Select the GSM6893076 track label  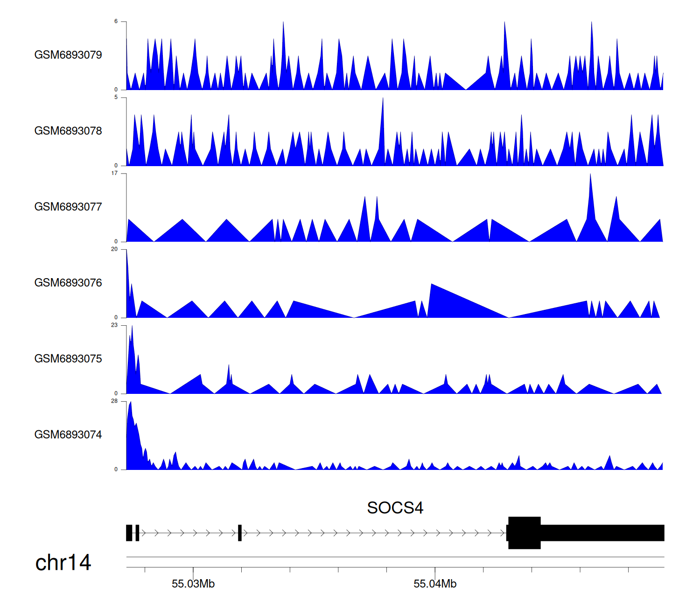coord(68,283)
